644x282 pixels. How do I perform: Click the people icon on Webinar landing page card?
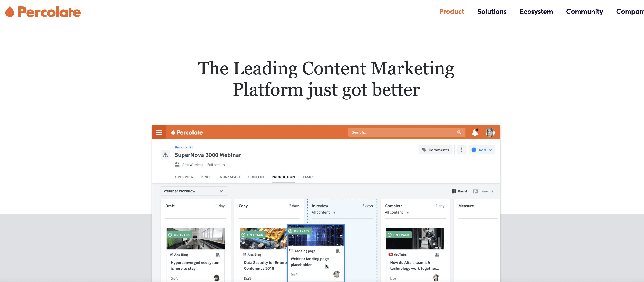click(x=338, y=251)
